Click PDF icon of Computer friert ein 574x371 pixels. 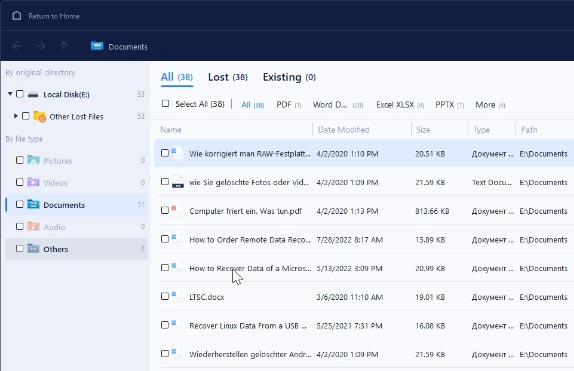pos(178,211)
